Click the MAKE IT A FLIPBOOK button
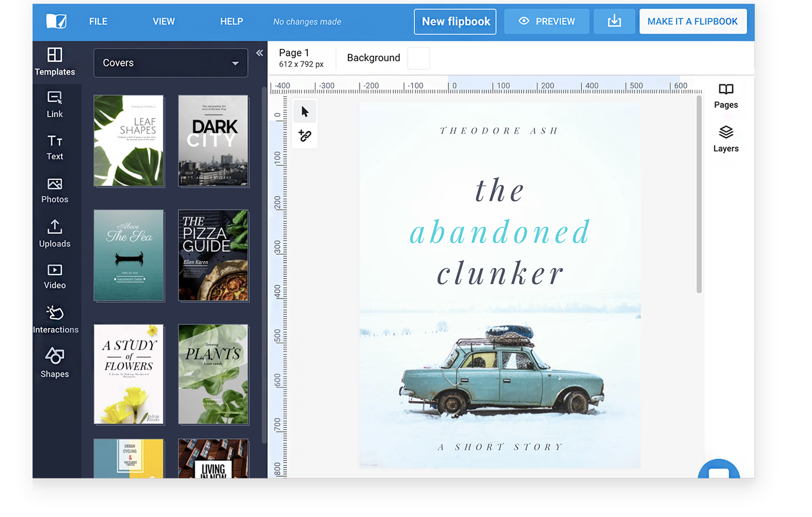Image resolution: width=812 pixels, height=517 pixels. (x=692, y=21)
